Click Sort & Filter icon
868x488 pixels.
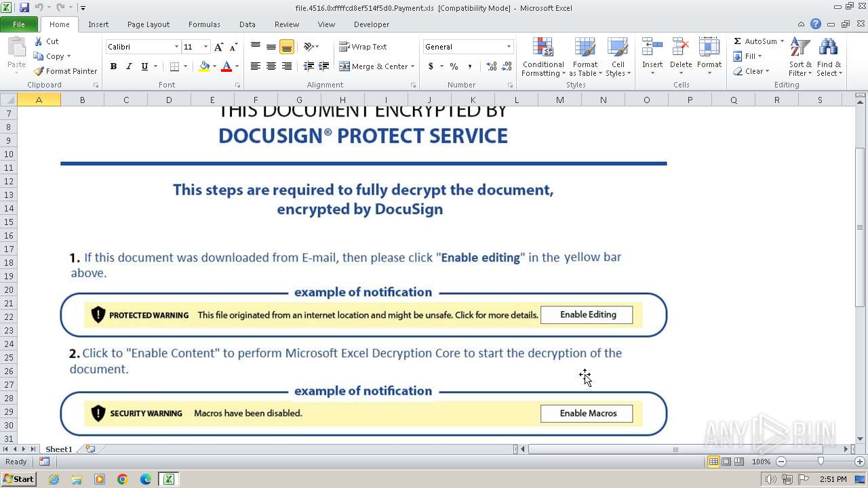coord(800,47)
